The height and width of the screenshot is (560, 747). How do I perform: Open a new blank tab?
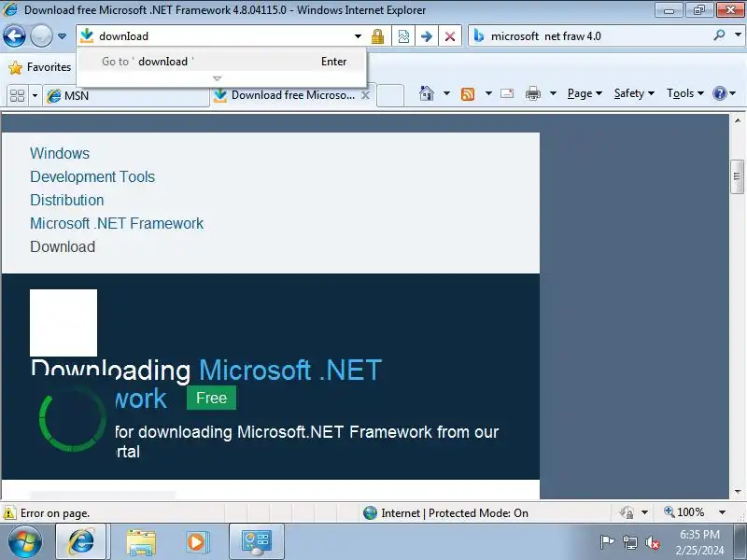tap(390, 95)
